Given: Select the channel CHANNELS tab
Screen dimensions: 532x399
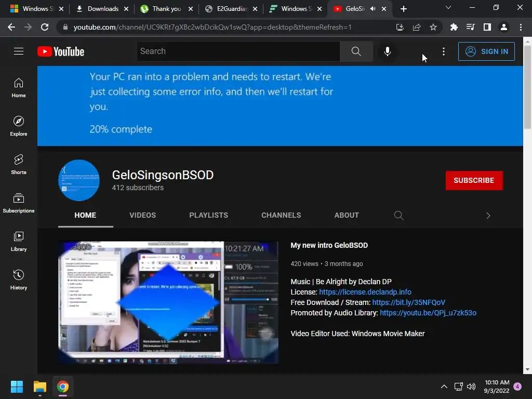Looking at the screenshot, I should (281, 215).
